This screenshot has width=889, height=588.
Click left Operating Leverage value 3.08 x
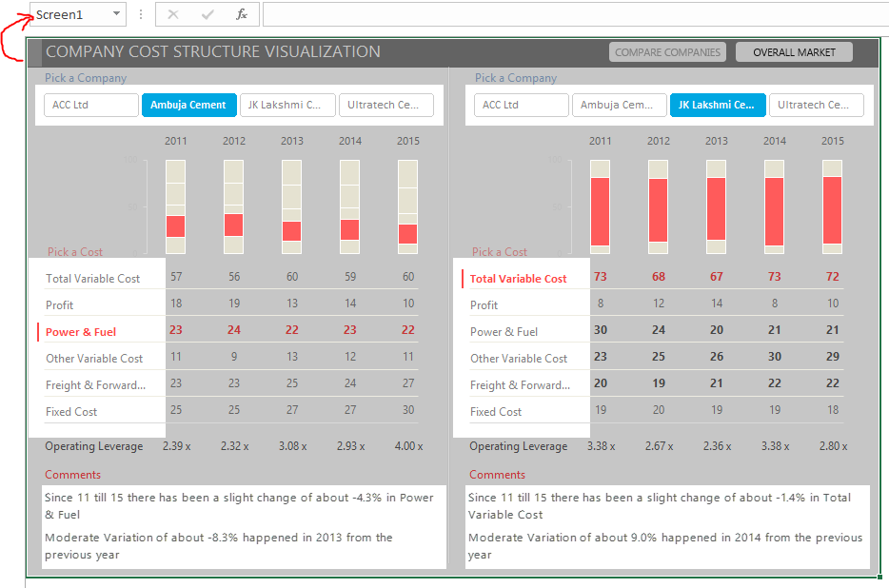292,446
